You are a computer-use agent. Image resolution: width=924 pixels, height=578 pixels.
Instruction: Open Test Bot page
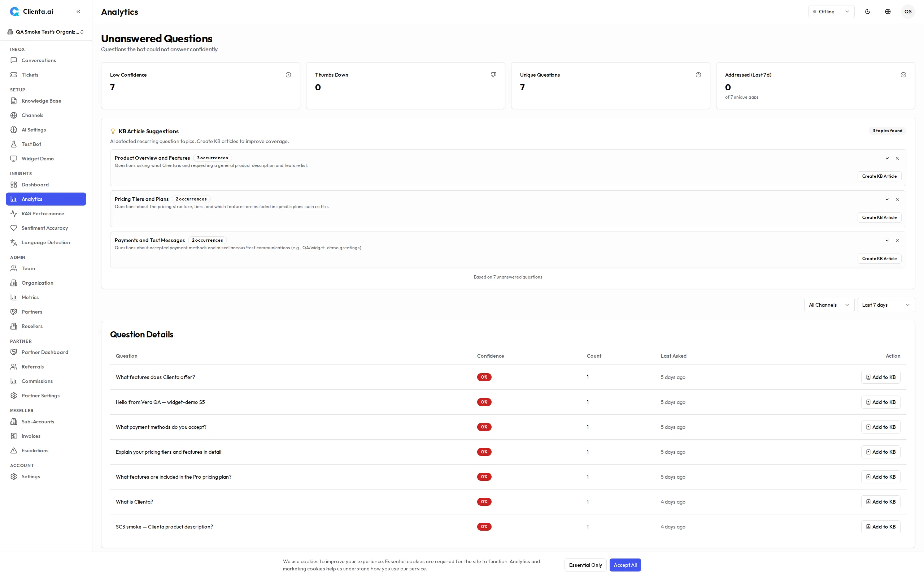(46, 144)
